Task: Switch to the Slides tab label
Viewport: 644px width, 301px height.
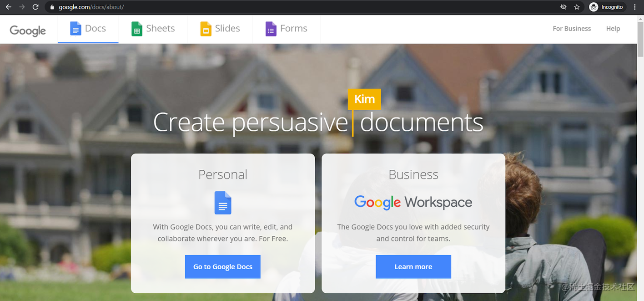Action: pyautogui.click(x=227, y=28)
